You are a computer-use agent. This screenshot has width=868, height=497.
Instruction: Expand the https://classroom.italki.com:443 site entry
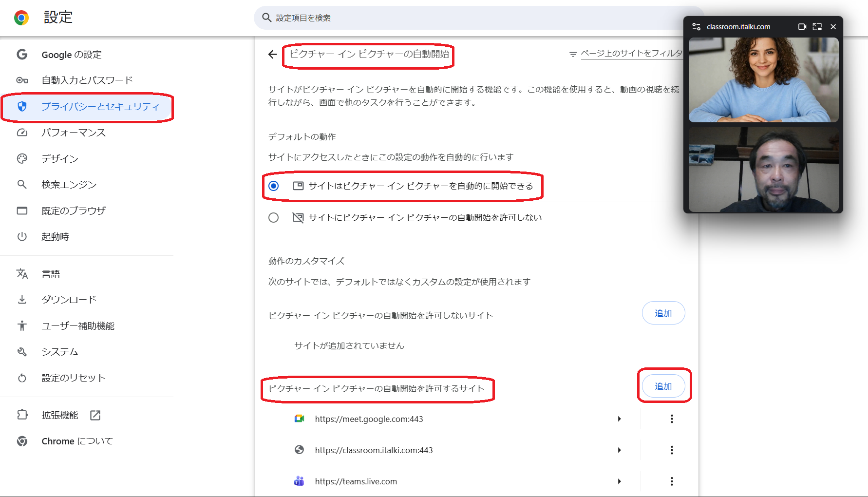click(620, 450)
